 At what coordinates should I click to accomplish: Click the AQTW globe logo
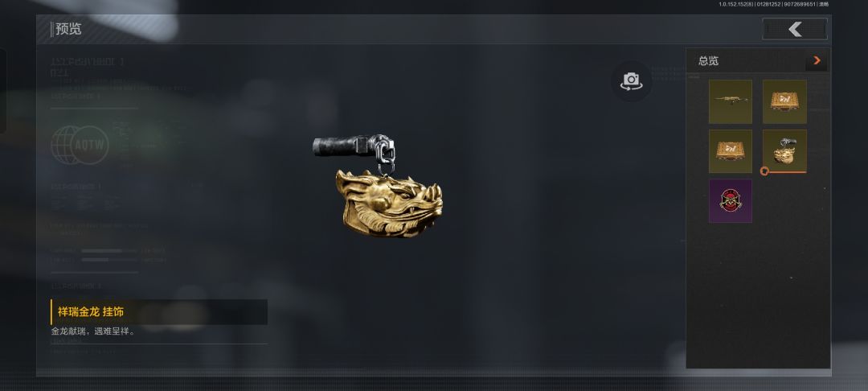tap(80, 145)
